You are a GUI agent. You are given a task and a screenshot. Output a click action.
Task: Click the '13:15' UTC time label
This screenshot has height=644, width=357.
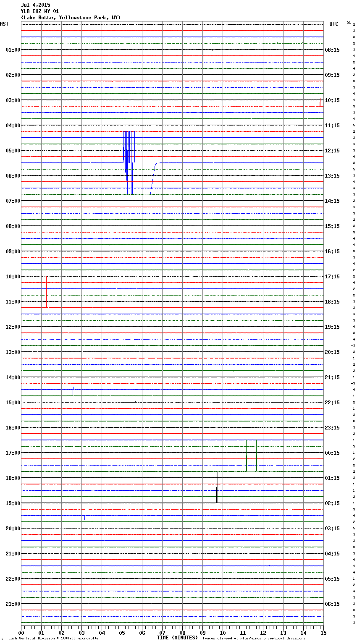pos(332,176)
